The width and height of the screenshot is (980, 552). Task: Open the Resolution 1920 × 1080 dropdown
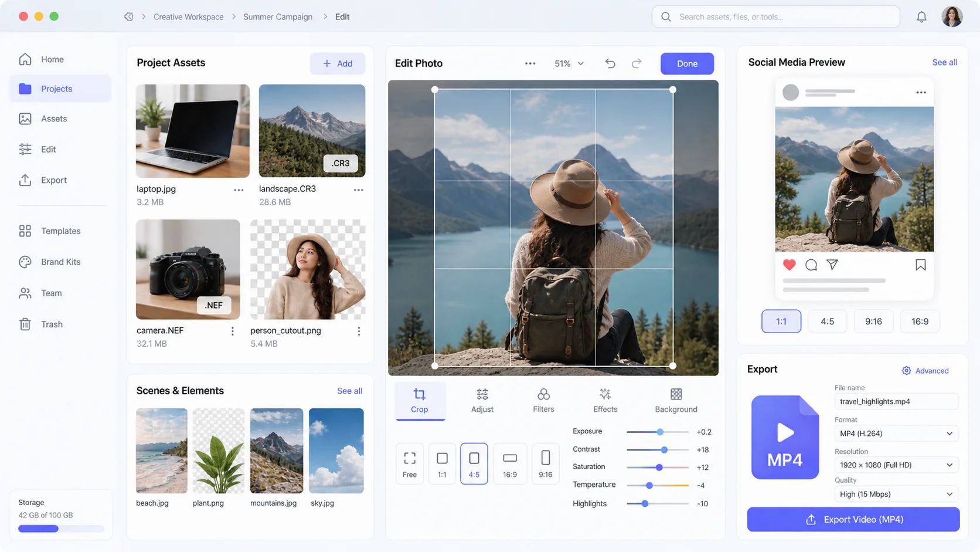point(896,465)
